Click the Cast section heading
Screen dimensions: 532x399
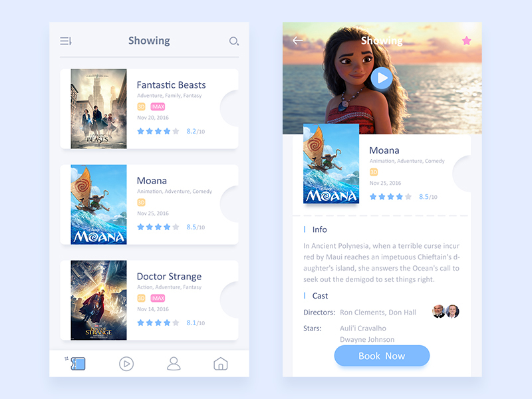click(x=320, y=296)
